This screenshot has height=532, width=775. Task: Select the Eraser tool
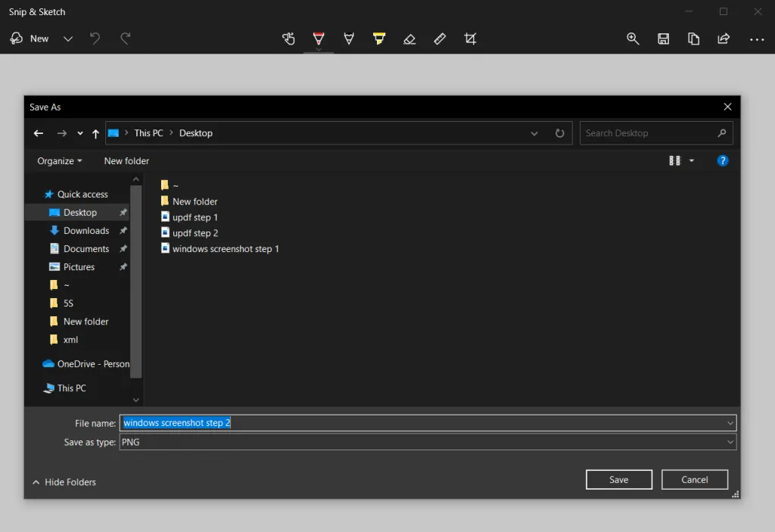coord(409,39)
